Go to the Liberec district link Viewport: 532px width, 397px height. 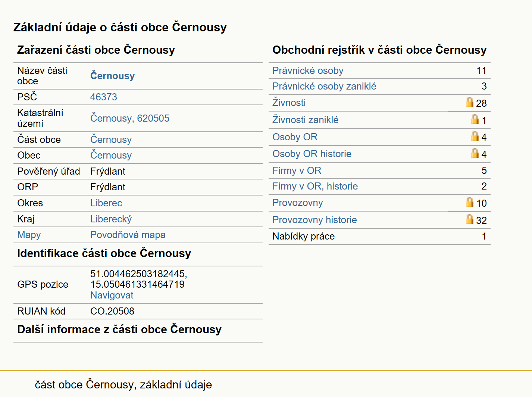pyautogui.click(x=106, y=203)
